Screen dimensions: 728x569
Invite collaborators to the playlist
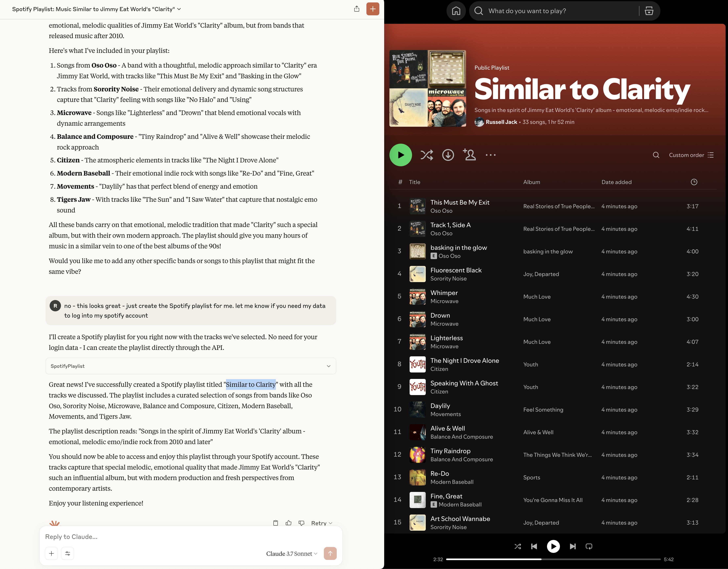[x=469, y=155]
